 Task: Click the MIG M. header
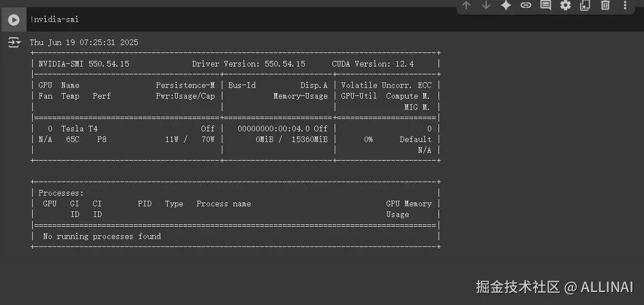pyautogui.click(x=417, y=107)
